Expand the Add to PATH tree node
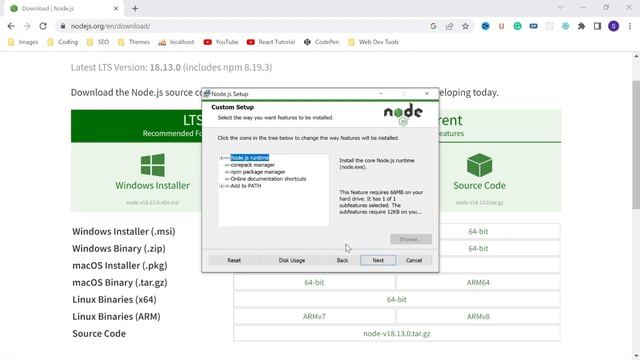640x360 pixels. (x=222, y=186)
